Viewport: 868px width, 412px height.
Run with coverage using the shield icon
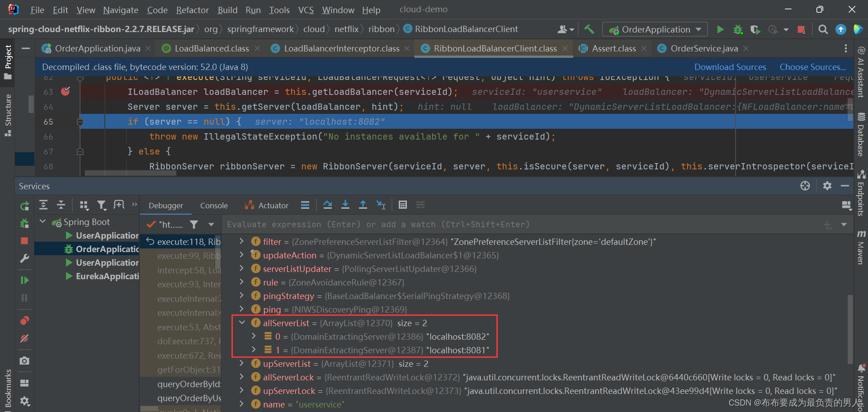[x=755, y=29]
